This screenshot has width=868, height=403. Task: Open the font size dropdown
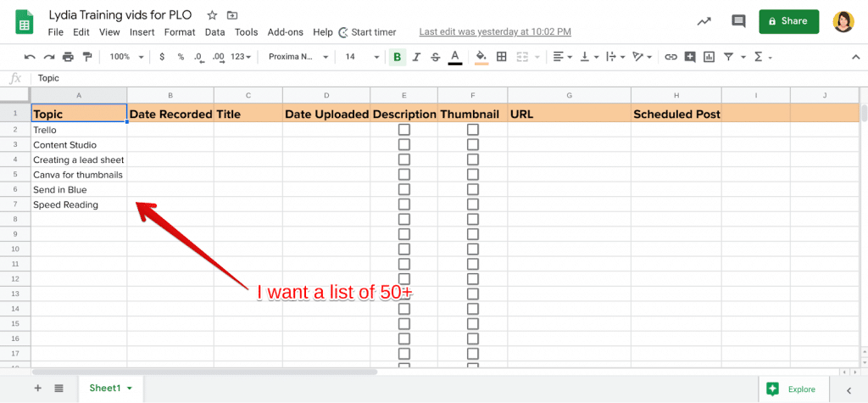pos(362,57)
